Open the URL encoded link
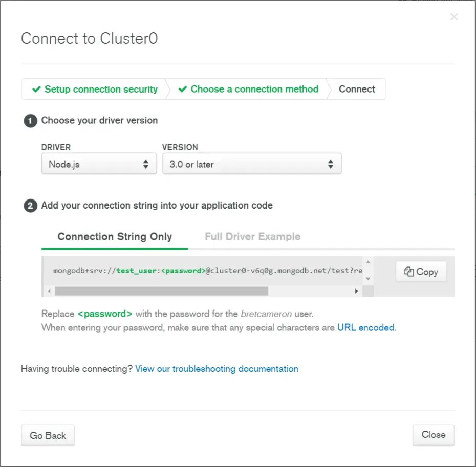This screenshot has height=467, width=476. pos(366,328)
